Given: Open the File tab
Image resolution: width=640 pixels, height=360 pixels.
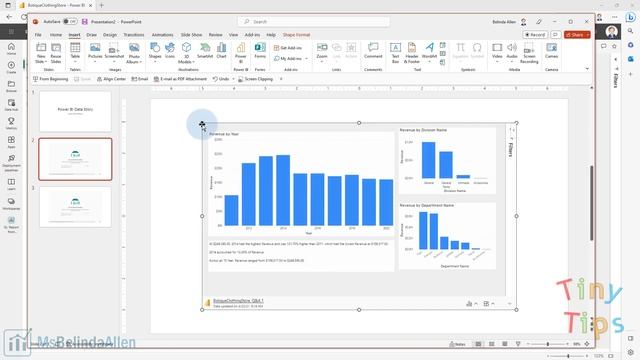Looking at the screenshot, I should (38, 35).
